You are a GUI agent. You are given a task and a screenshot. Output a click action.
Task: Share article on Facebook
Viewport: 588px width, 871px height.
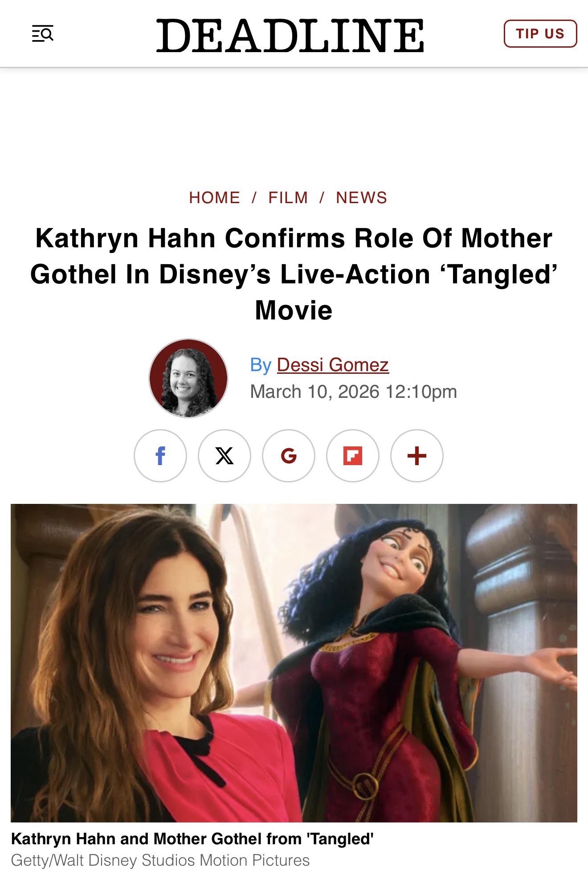click(x=160, y=455)
